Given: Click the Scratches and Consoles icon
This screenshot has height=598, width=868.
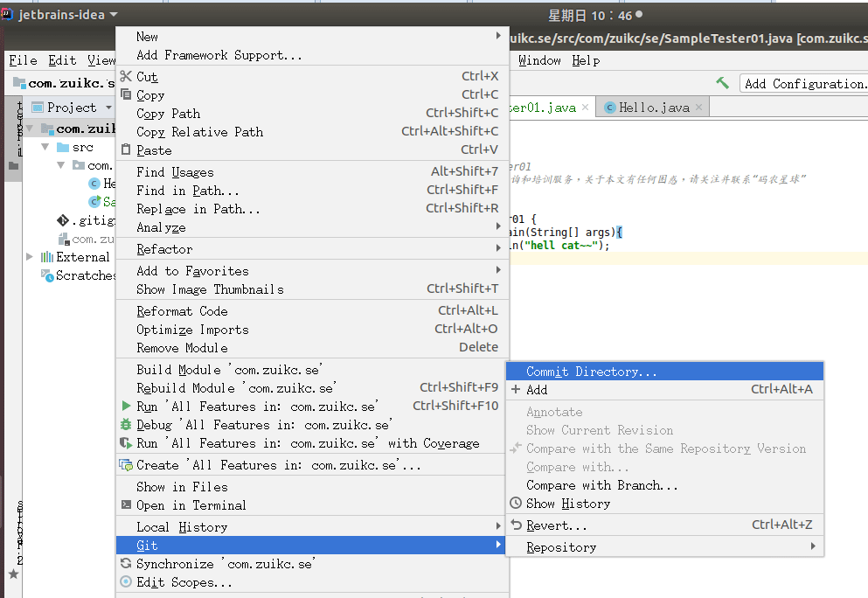Looking at the screenshot, I should 47,275.
